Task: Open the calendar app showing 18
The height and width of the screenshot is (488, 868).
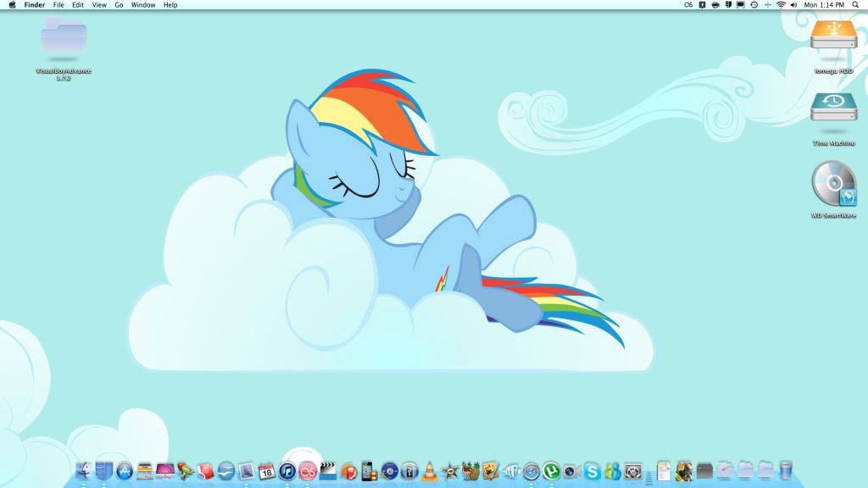Action: 266,471
